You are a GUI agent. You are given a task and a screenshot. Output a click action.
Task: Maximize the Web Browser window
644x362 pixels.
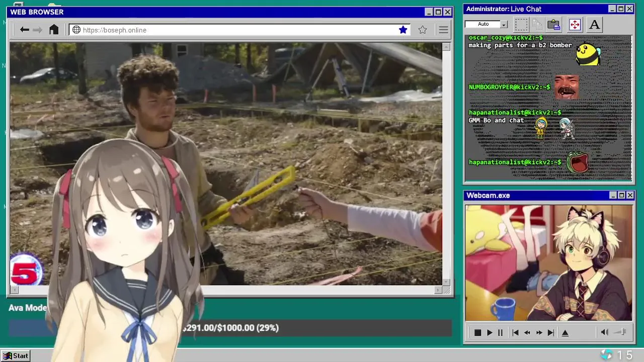(x=438, y=12)
